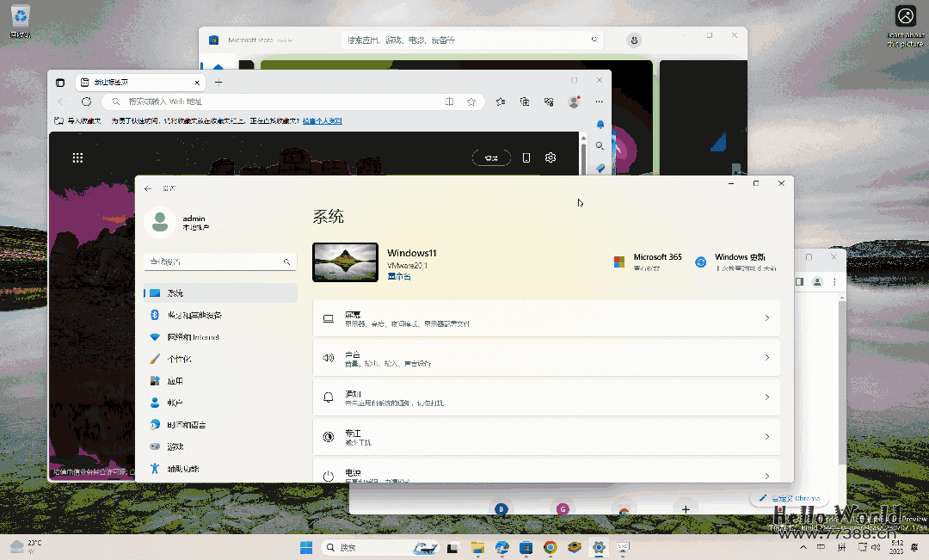This screenshot has height=560, width=929.
Task: Open 辅助功能 accessibility settings
Action: [219, 468]
